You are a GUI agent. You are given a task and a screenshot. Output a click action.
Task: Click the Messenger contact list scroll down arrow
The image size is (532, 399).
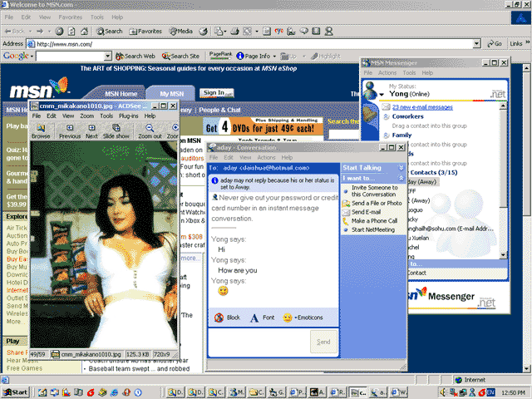503,255
